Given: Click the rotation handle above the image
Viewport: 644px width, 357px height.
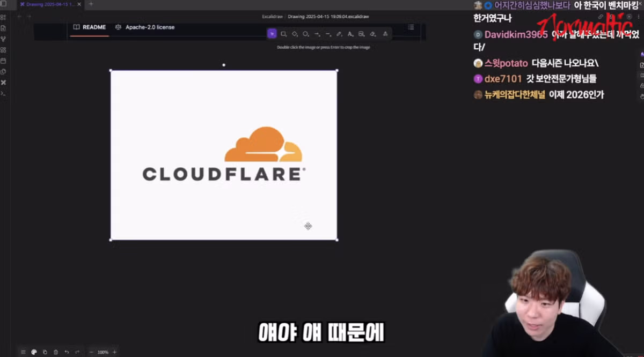Looking at the screenshot, I should click(224, 65).
